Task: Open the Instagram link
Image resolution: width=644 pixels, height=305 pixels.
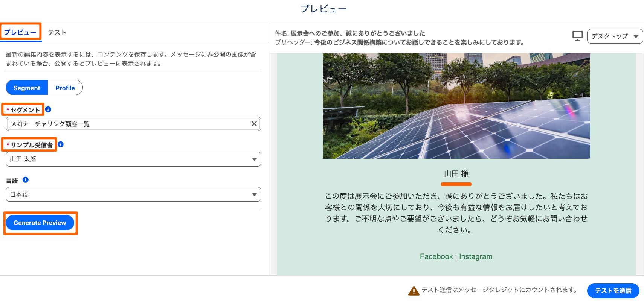Action: tap(476, 256)
